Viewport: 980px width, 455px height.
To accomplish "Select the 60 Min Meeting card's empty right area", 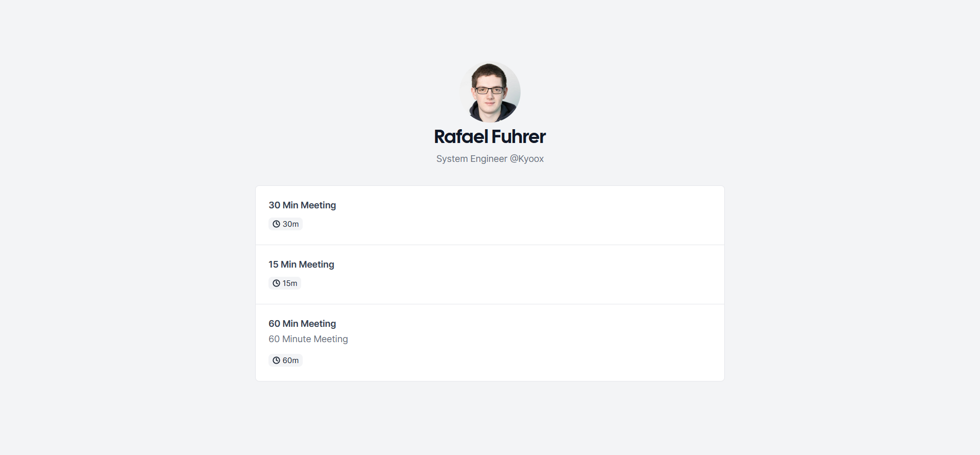I will point(561,343).
